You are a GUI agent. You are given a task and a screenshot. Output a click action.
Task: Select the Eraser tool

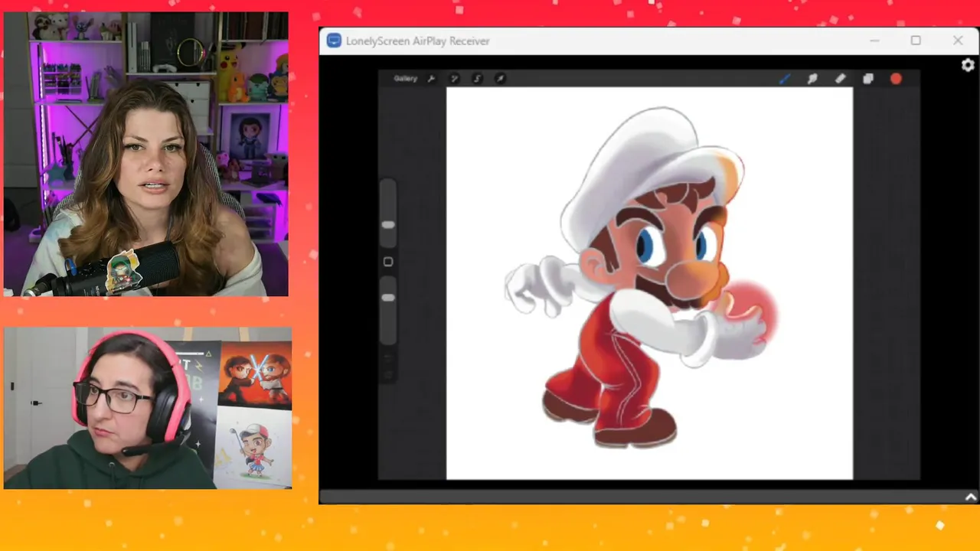point(840,78)
